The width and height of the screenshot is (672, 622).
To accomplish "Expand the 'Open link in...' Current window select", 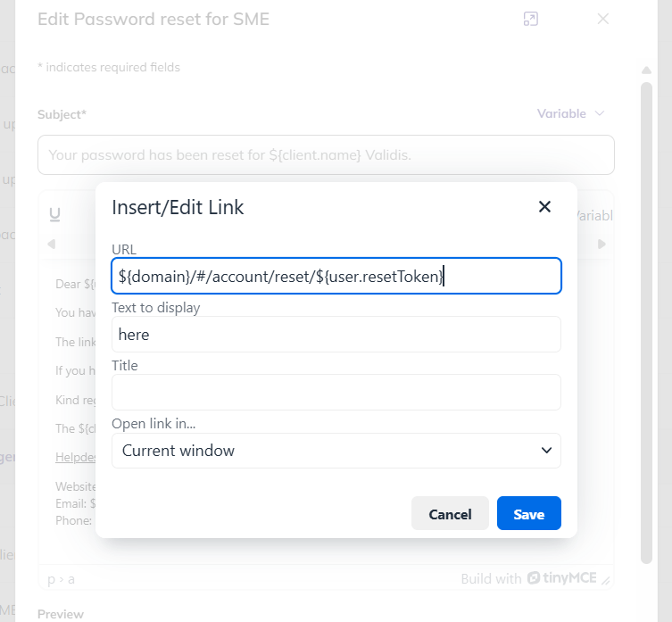I will click(x=336, y=451).
